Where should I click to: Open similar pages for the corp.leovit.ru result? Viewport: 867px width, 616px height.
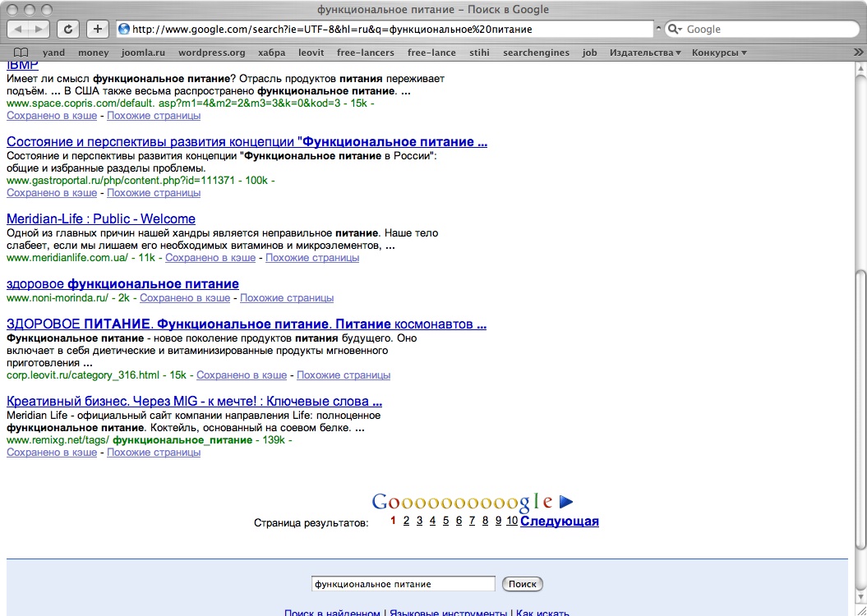[344, 375]
